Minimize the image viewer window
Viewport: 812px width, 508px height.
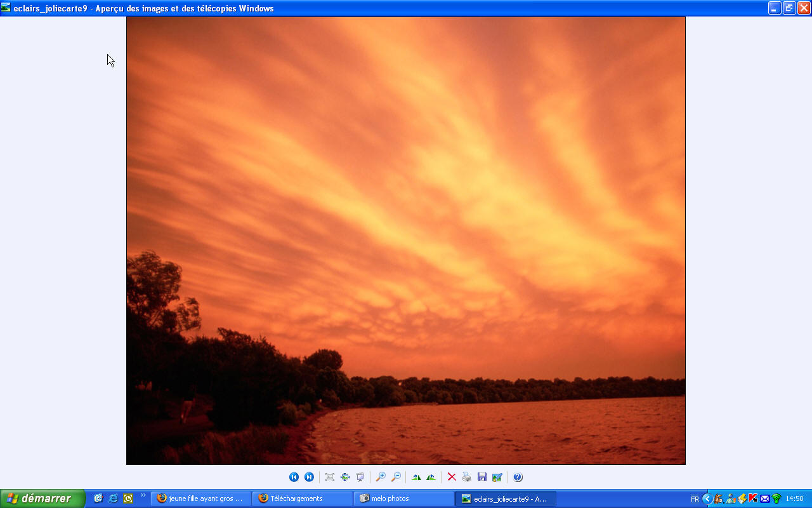coord(775,8)
